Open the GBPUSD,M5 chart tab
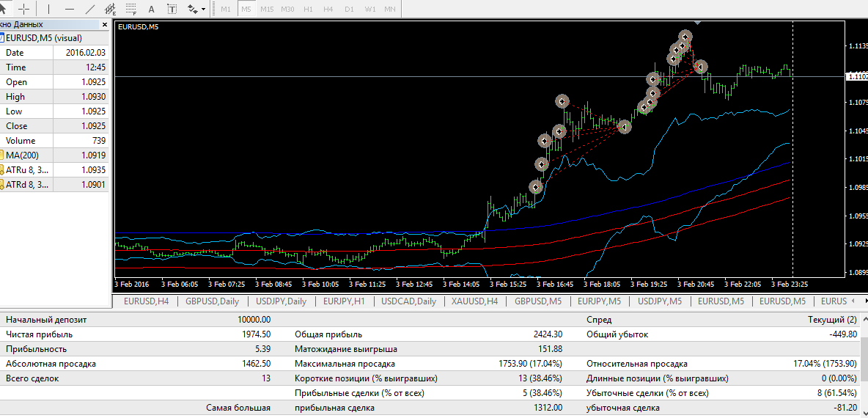Viewport: 868px width, 418px height. [x=540, y=301]
